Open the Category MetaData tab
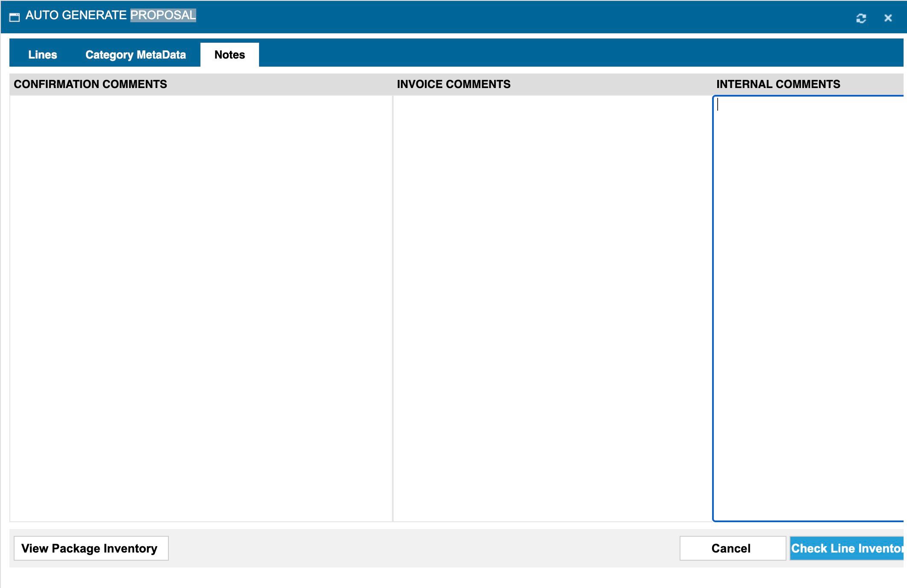The image size is (907, 588). click(x=135, y=55)
